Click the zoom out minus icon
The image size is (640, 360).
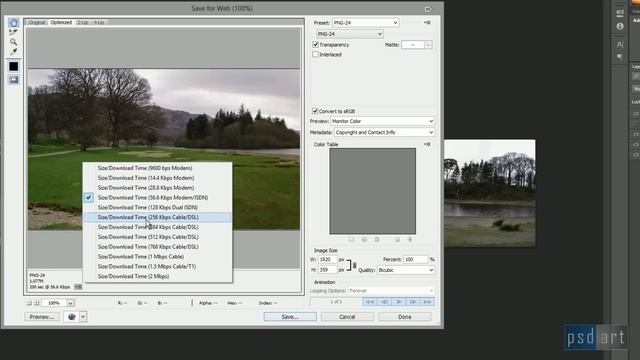[29, 303]
